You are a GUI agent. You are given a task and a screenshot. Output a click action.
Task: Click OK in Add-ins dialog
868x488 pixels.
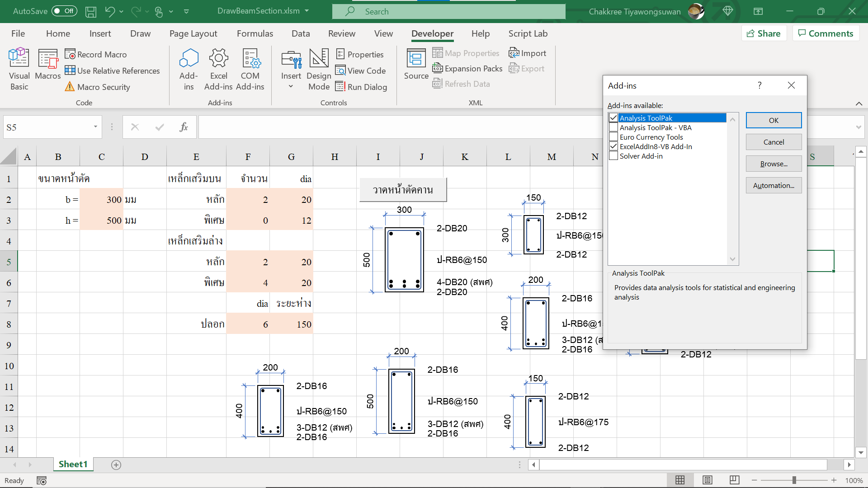click(x=774, y=120)
